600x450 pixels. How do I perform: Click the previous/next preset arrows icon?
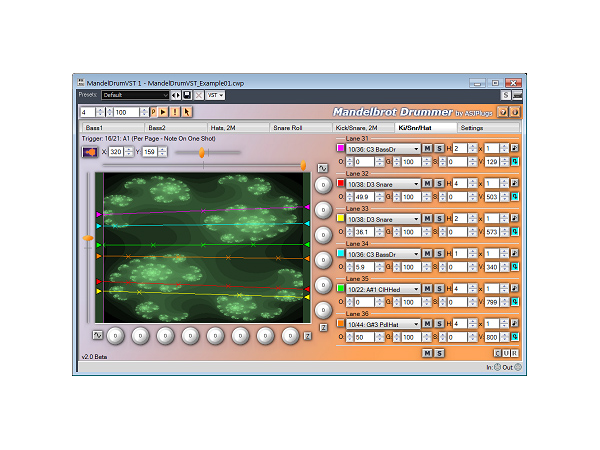tap(176, 95)
